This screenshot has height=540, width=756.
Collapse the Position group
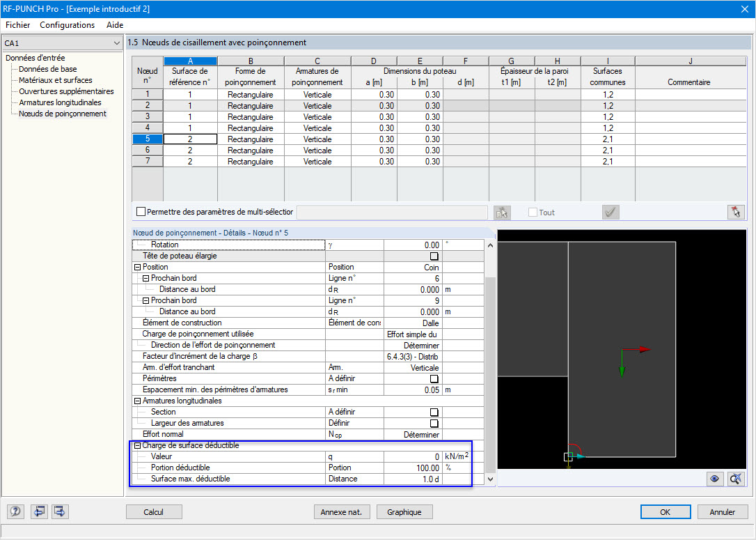pyautogui.click(x=137, y=267)
